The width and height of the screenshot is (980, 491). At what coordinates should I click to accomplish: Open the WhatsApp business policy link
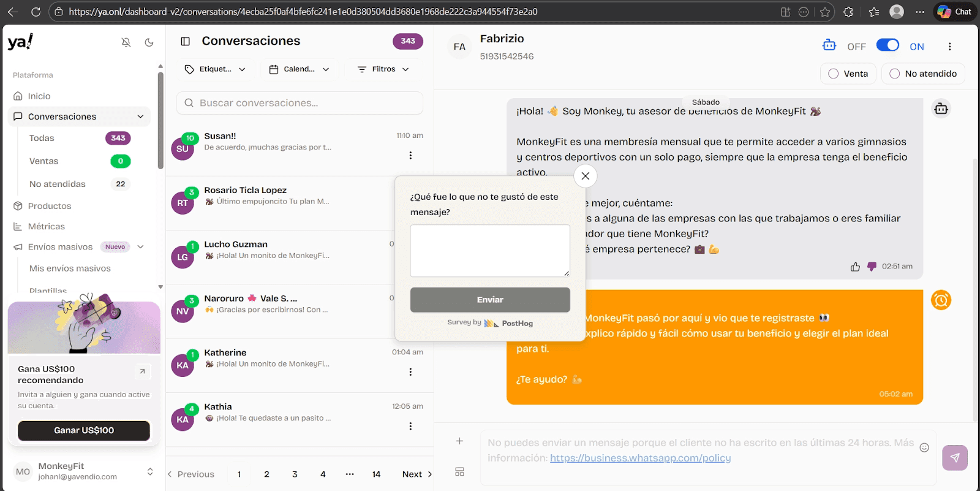click(x=640, y=458)
